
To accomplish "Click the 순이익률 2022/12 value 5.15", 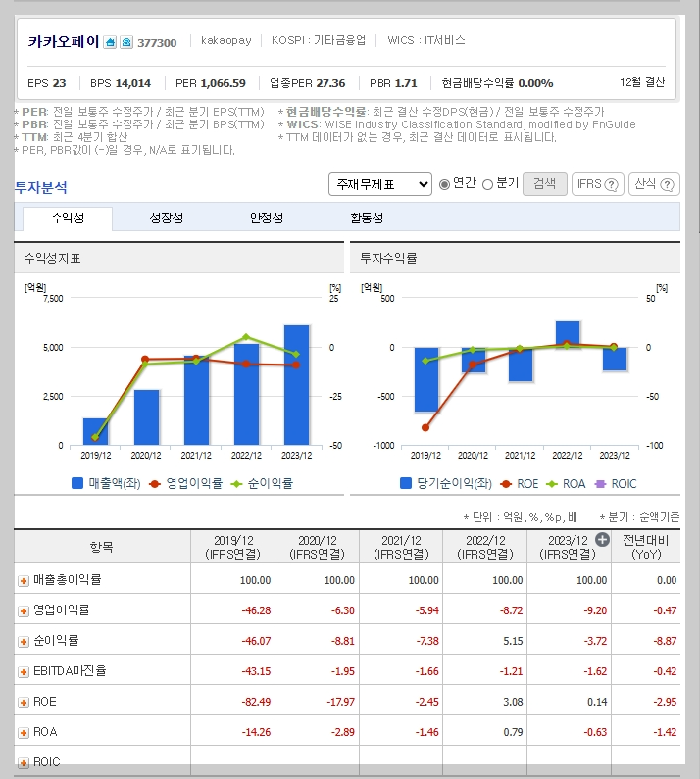I will click(x=513, y=642).
